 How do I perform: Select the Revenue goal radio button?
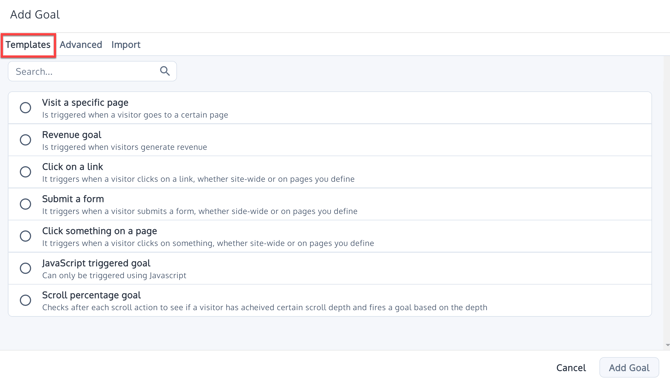point(26,140)
